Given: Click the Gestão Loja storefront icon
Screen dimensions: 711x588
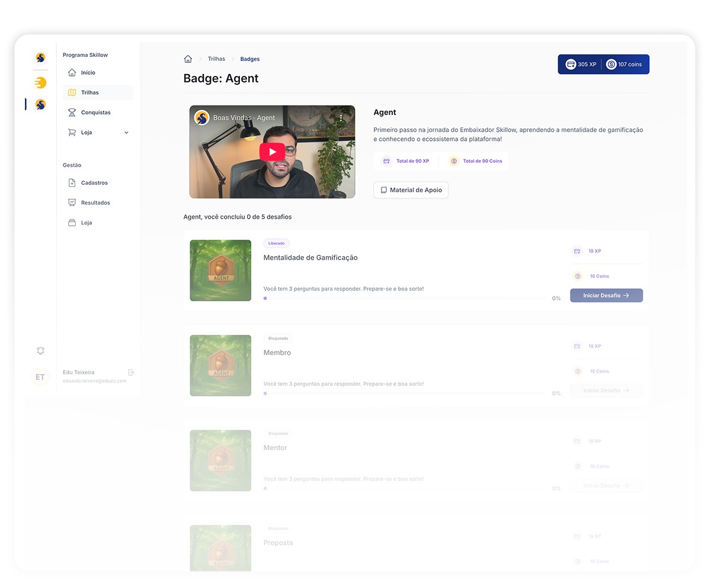Looking at the screenshot, I should tap(72, 222).
